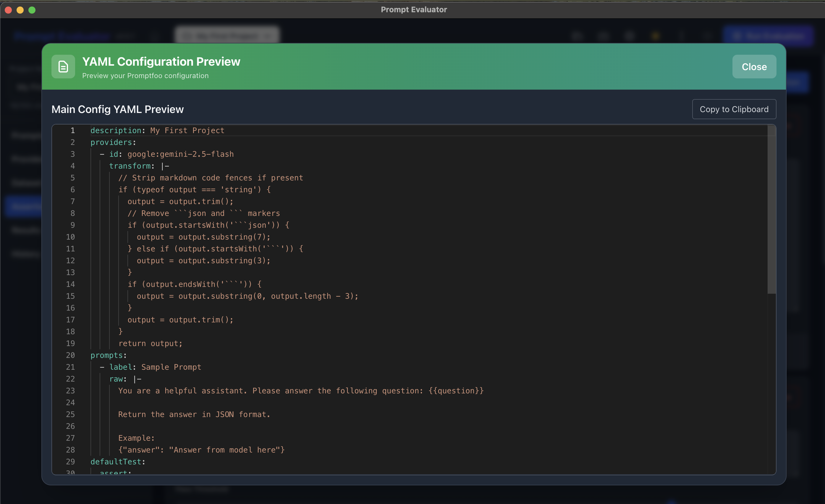Click the document icon in the dialog header
This screenshot has height=504, width=825.
pyautogui.click(x=63, y=67)
